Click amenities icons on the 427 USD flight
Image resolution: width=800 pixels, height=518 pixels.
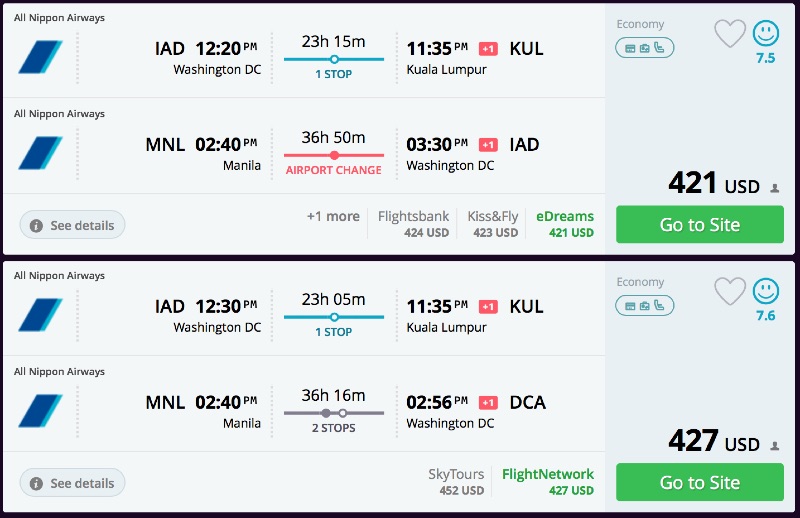coord(644,305)
